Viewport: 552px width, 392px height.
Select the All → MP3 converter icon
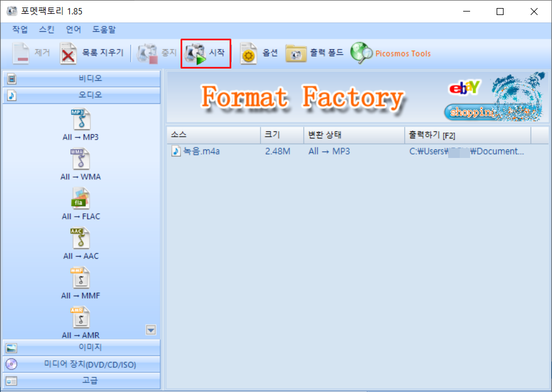[81, 119]
